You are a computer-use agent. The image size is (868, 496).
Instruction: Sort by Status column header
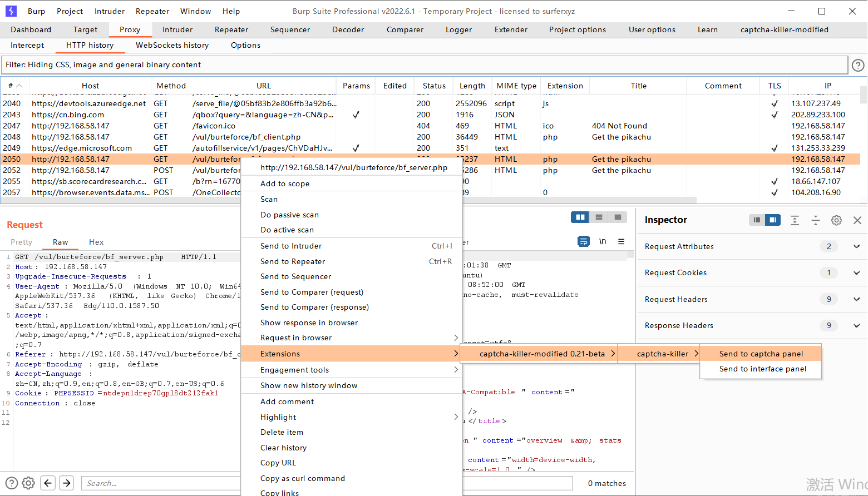coord(434,86)
